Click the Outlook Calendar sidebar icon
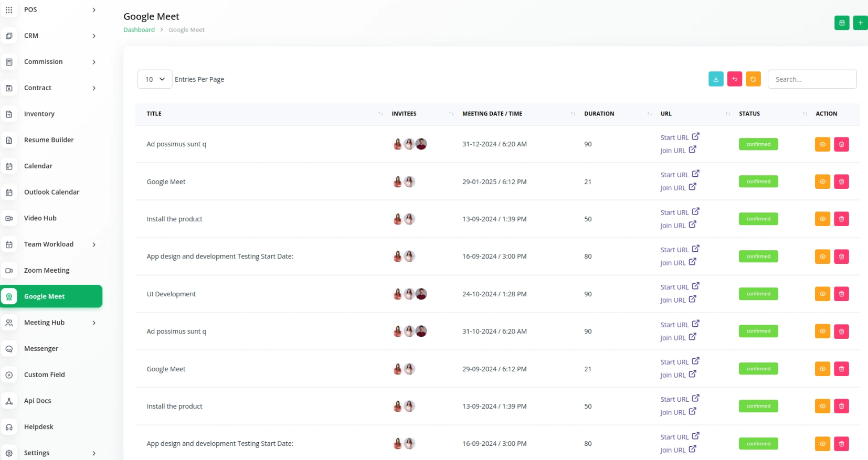Screen dimensions: 868x460 [9, 192]
